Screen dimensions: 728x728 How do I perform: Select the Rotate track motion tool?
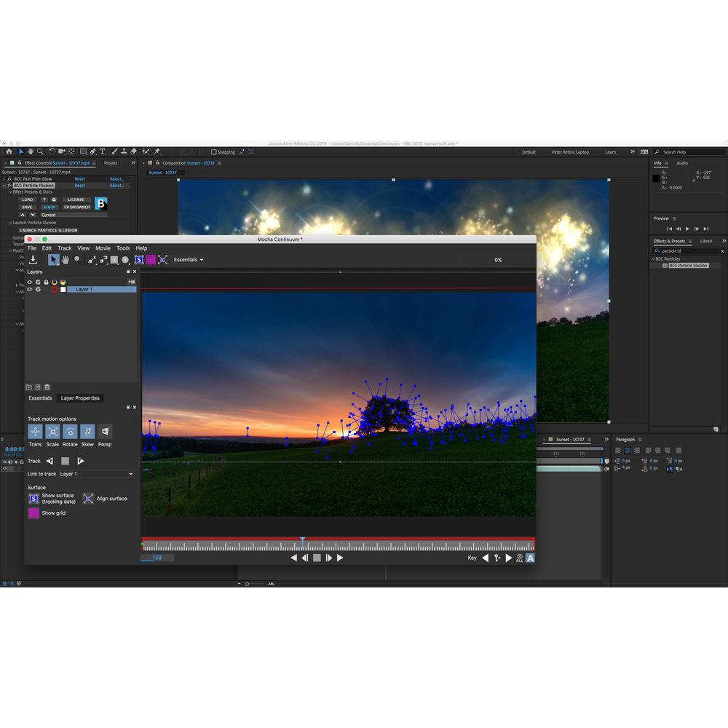pyautogui.click(x=70, y=432)
